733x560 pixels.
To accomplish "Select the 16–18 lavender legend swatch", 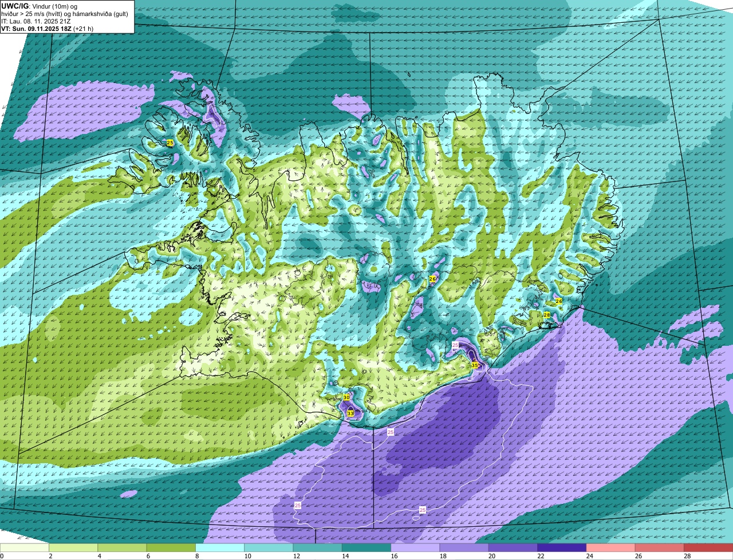I will [415, 548].
